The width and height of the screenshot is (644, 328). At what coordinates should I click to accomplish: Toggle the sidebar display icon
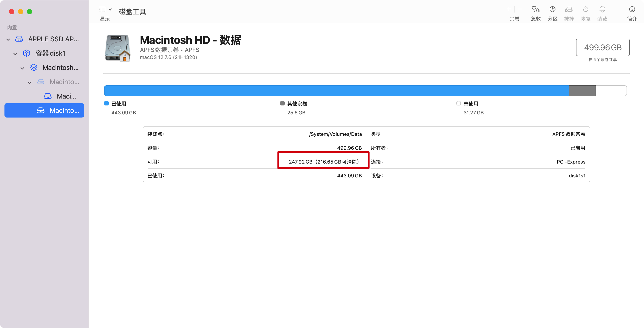pyautogui.click(x=102, y=9)
